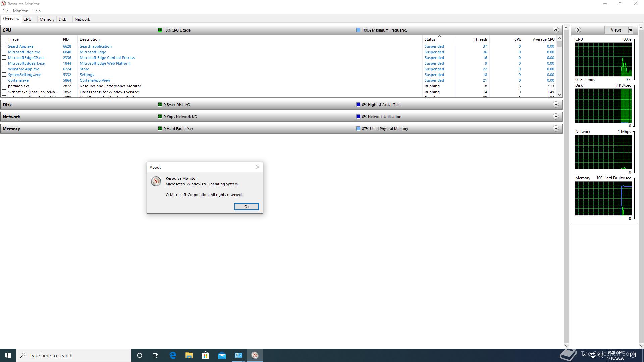The height and width of the screenshot is (362, 644).
Task: Toggle the select-all Image checkbox
Action: pyautogui.click(x=4, y=39)
